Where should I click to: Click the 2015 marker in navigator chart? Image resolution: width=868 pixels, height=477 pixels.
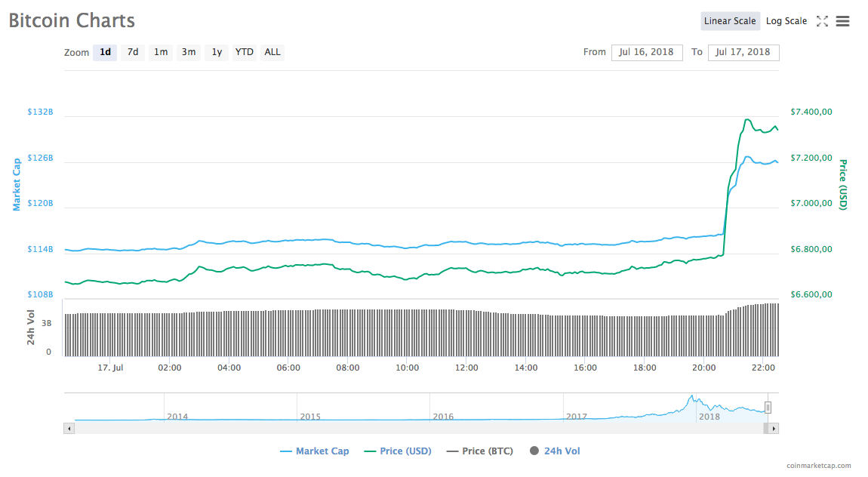pyautogui.click(x=310, y=417)
